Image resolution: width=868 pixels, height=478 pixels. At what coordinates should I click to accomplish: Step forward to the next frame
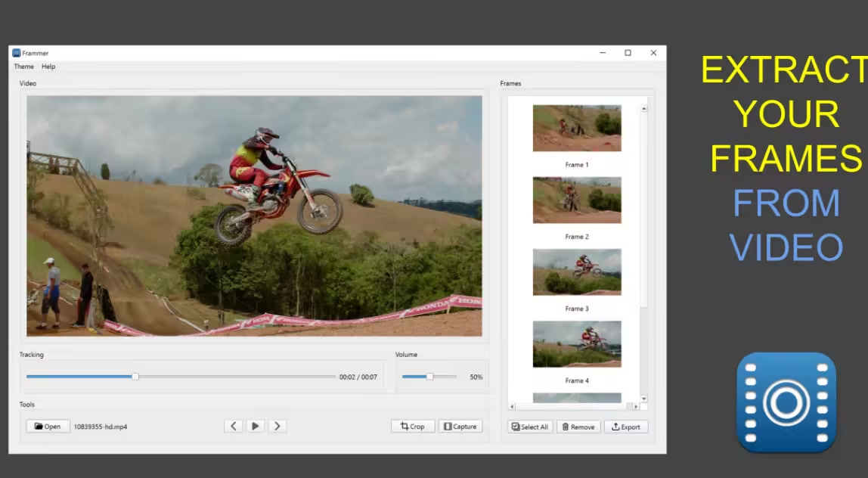pos(277,427)
